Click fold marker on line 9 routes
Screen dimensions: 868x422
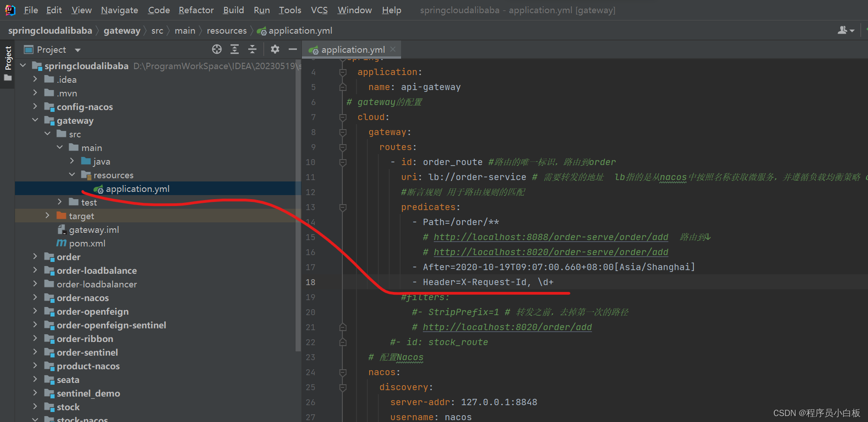[x=343, y=147]
